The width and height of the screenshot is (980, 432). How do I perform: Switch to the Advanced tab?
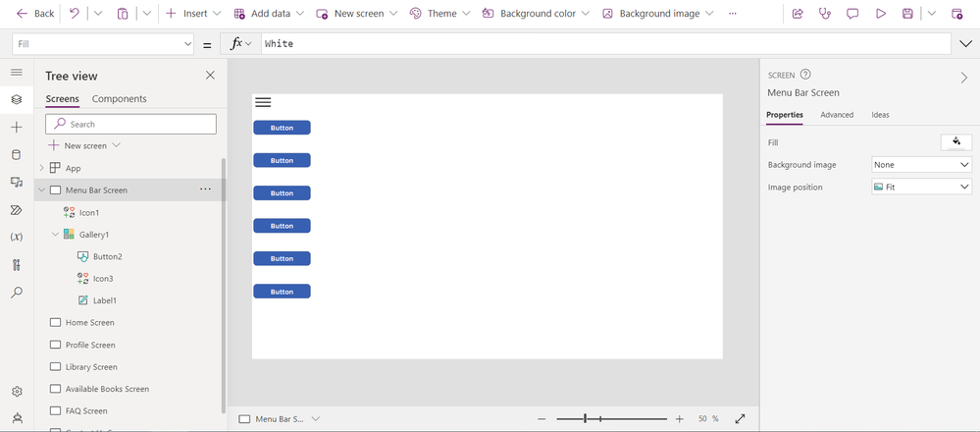tap(837, 115)
